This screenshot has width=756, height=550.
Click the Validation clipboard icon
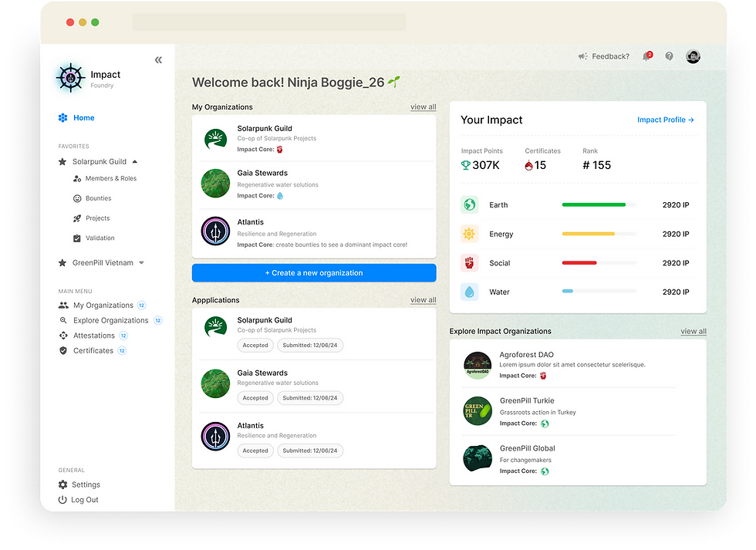pyautogui.click(x=77, y=238)
